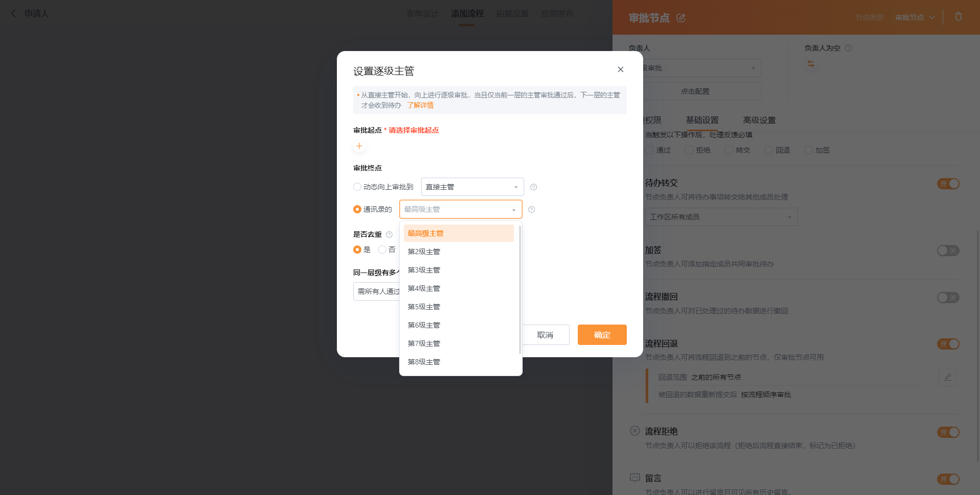Screen dimensions: 980x495
Task: Check the 拒绝 checkbox
Action: [689, 150]
